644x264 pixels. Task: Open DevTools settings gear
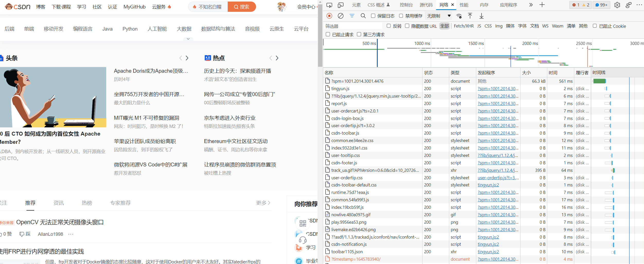617,5
